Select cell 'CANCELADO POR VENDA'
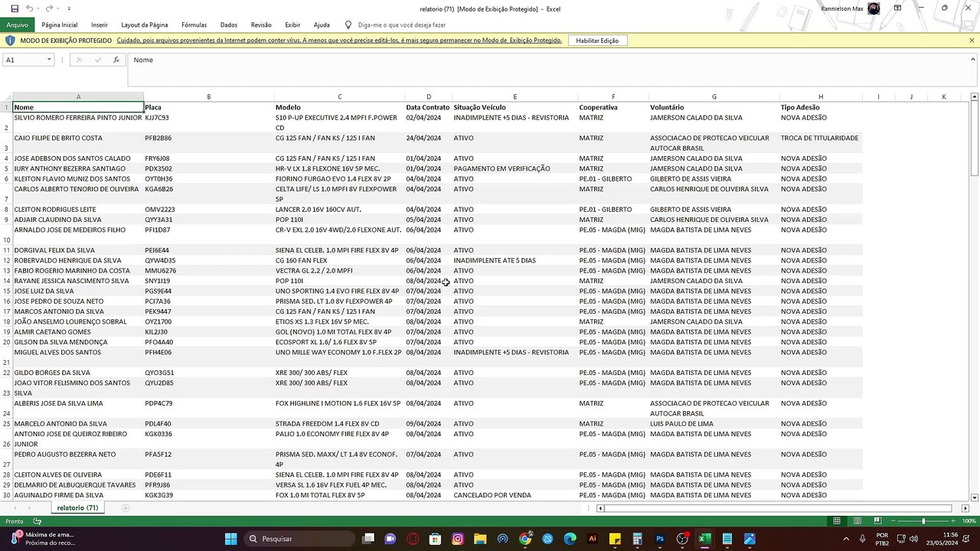Viewport: 980px width, 551px height. [x=514, y=495]
